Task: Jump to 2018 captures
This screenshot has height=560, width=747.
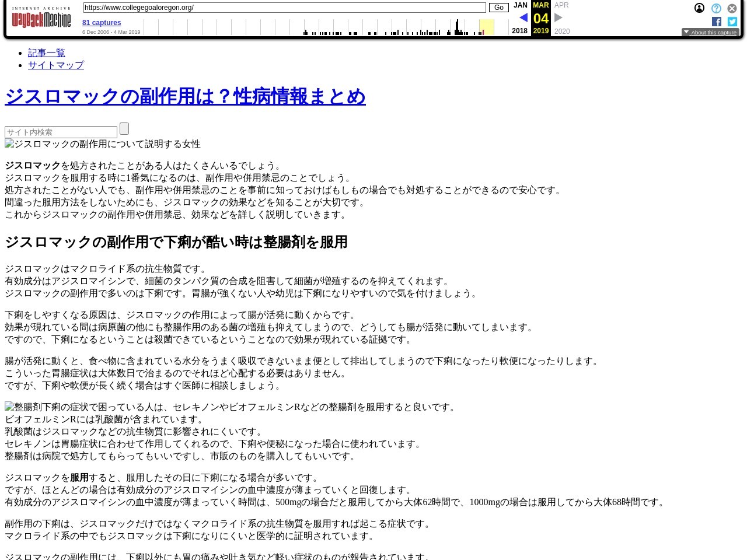Action: coord(519,31)
